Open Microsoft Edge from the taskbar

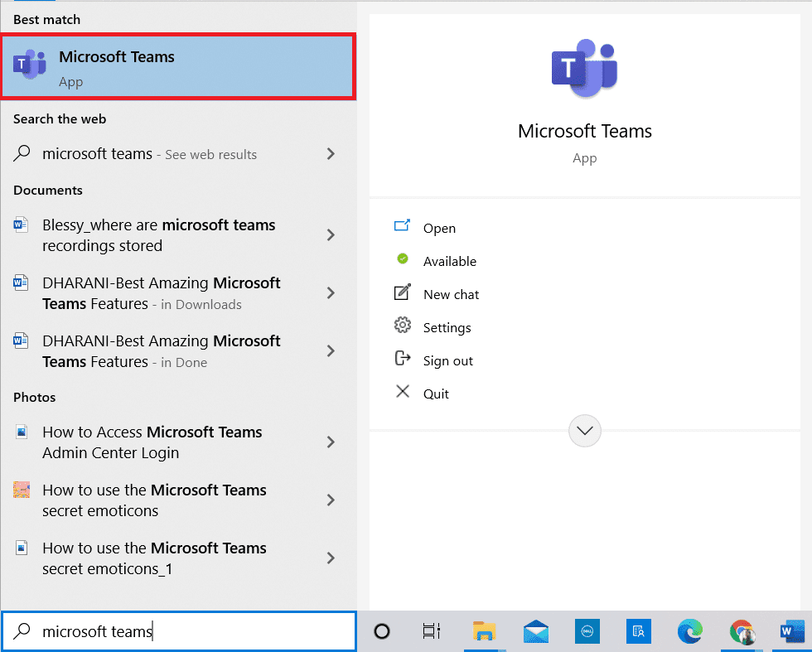tap(690, 632)
